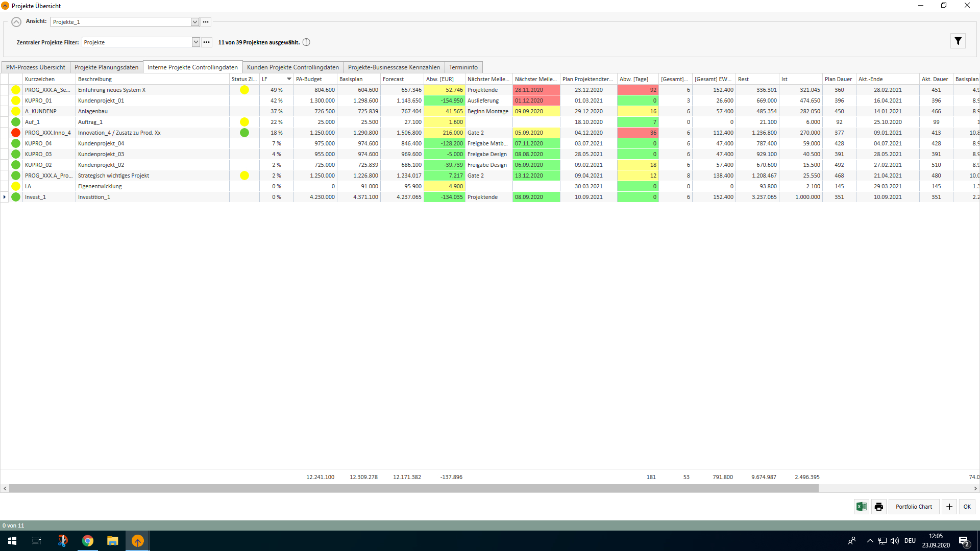
Task: Click the info icon beside the selection count
Action: pos(306,42)
